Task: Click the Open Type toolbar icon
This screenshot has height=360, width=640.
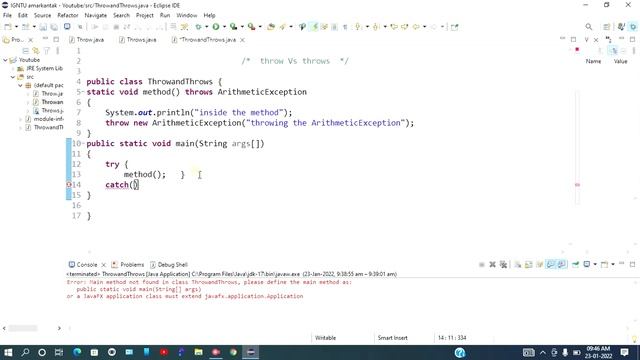Action: 271,27
